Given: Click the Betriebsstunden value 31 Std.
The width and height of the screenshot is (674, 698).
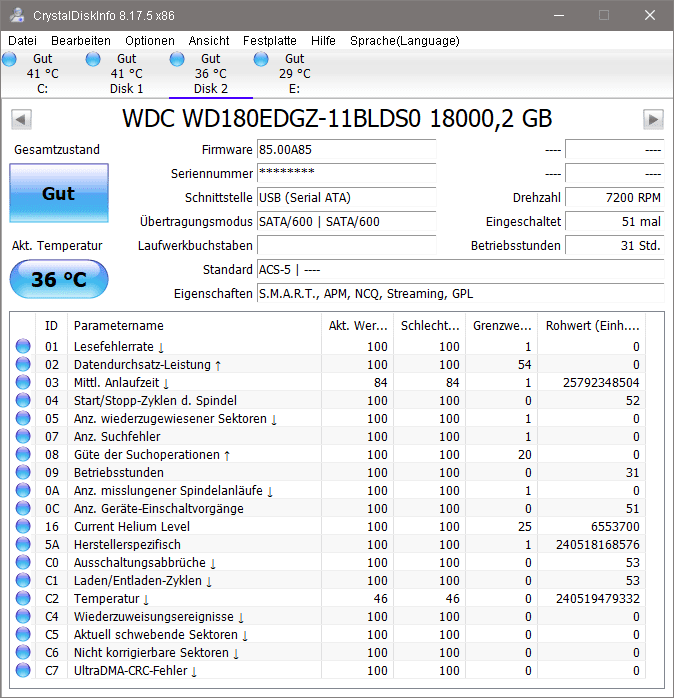Looking at the screenshot, I should point(614,245).
